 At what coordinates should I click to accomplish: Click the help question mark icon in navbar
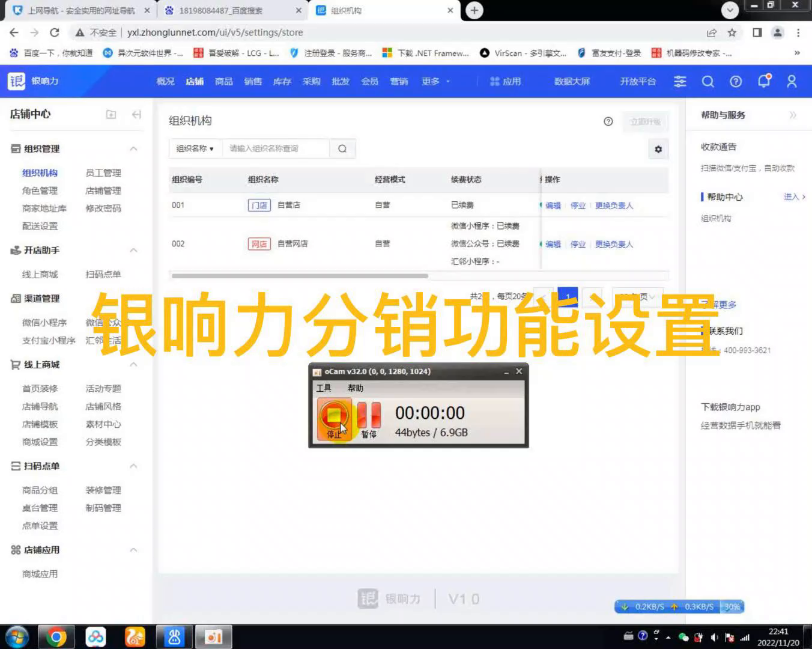736,81
